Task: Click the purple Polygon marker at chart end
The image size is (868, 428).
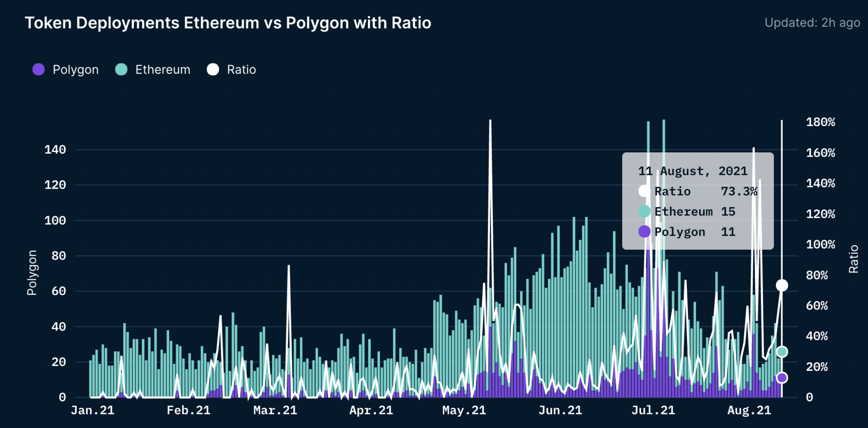Action: pos(782,378)
